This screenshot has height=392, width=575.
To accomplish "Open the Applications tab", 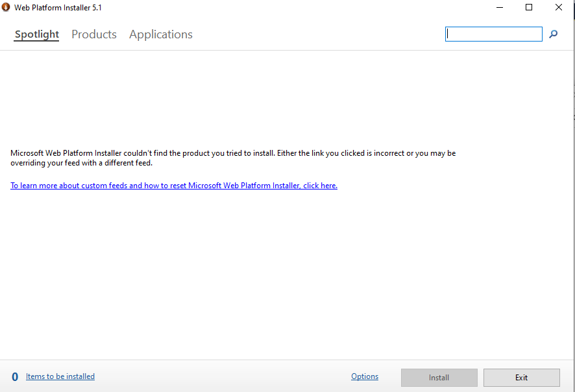I will [x=160, y=34].
